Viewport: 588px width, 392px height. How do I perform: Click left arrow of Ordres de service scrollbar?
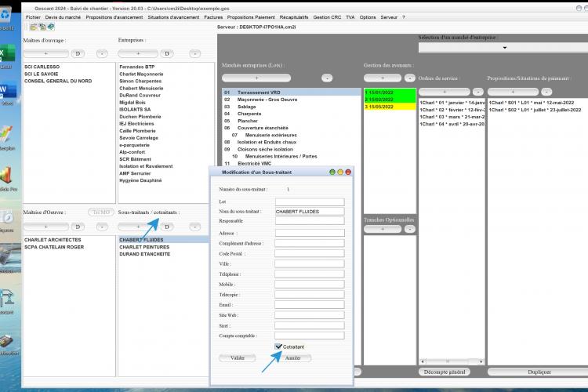pos(423,361)
